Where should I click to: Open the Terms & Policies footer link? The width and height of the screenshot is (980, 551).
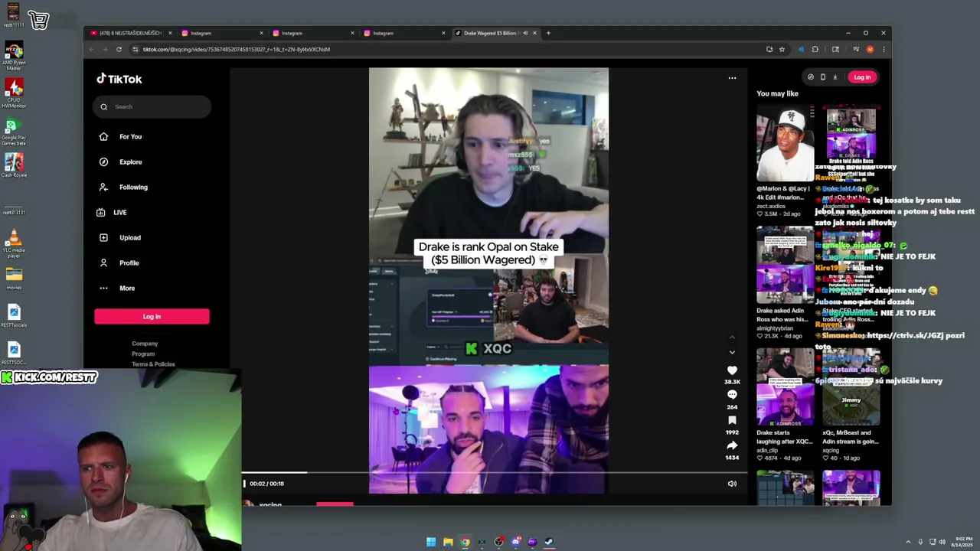[x=153, y=364]
